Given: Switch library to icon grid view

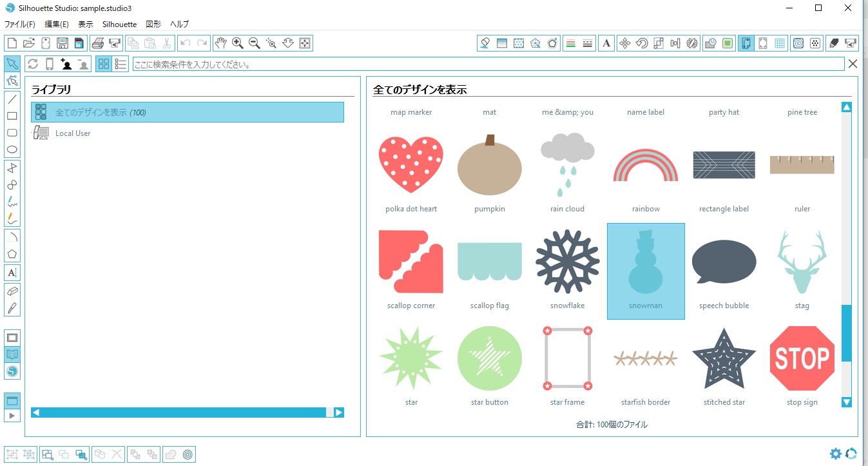Looking at the screenshot, I should (x=103, y=64).
